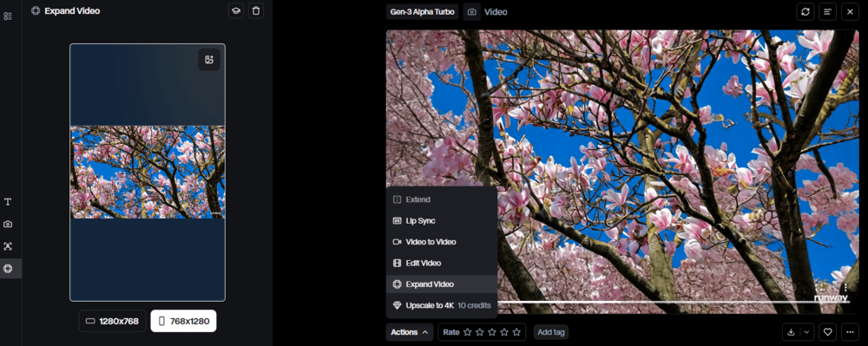Favorite the video with the heart icon
This screenshot has width=868, height=346.
827,332
